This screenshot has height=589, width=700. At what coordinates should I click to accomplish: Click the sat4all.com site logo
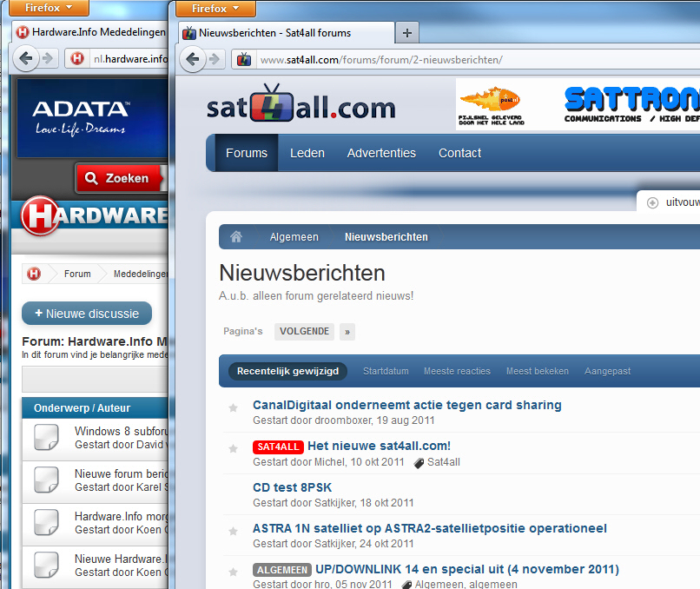[x=301, y=104]
